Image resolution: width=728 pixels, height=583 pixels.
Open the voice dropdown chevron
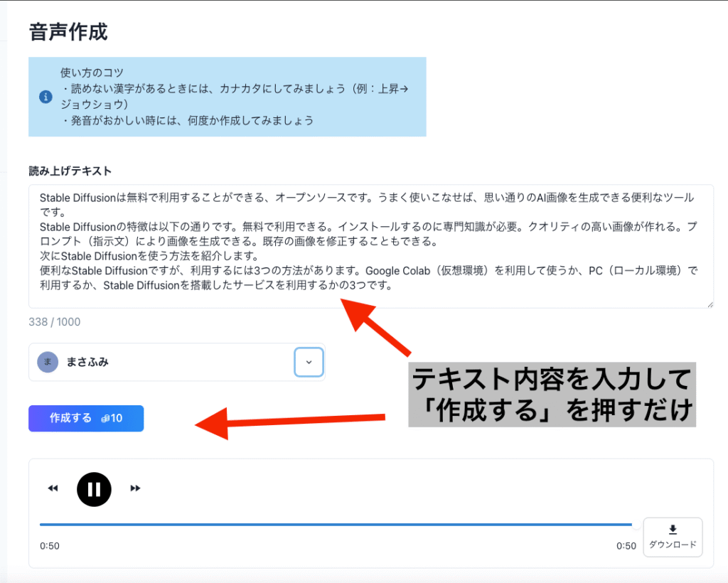pyautogui.click(x=309, y=362)
